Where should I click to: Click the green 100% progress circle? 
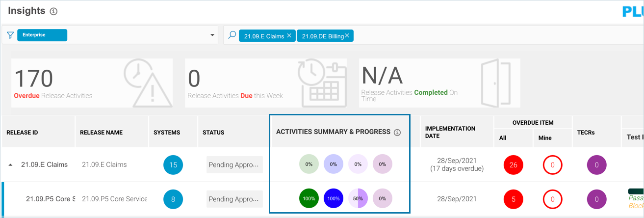pos(309,199)
